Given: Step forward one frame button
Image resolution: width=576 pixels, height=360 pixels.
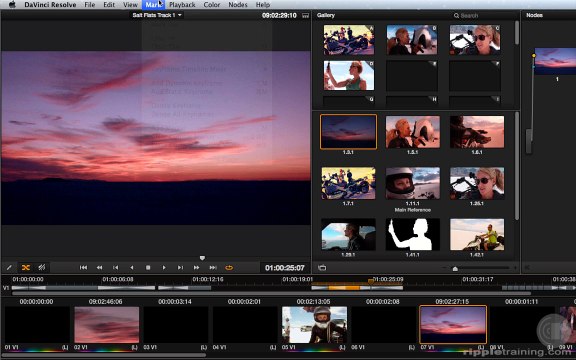Looking at the screenshot, I should [180, 267].
